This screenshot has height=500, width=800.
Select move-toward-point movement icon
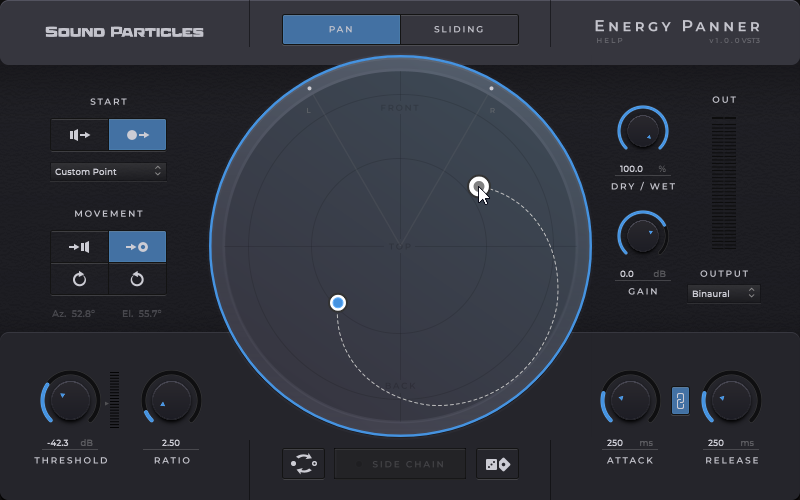tap(137, 247)
